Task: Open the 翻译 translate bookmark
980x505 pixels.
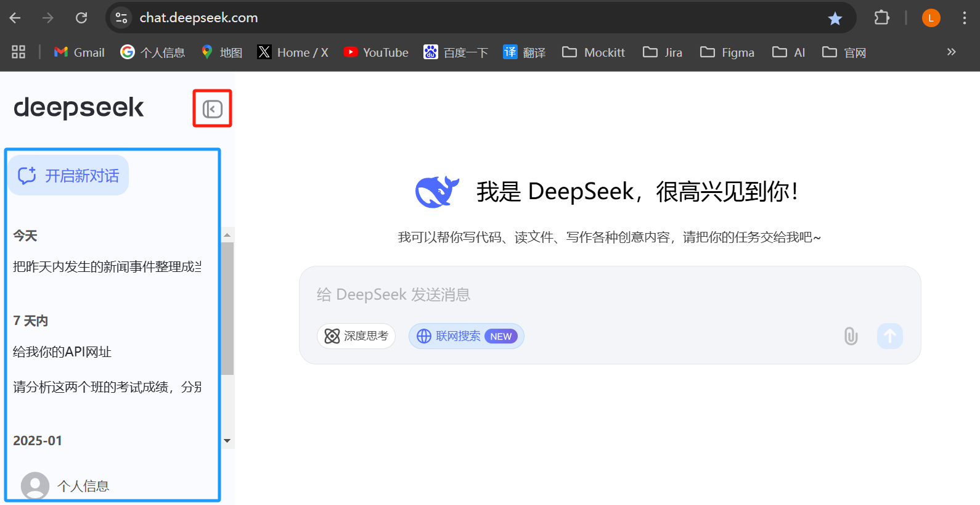Action: (525, 52)
